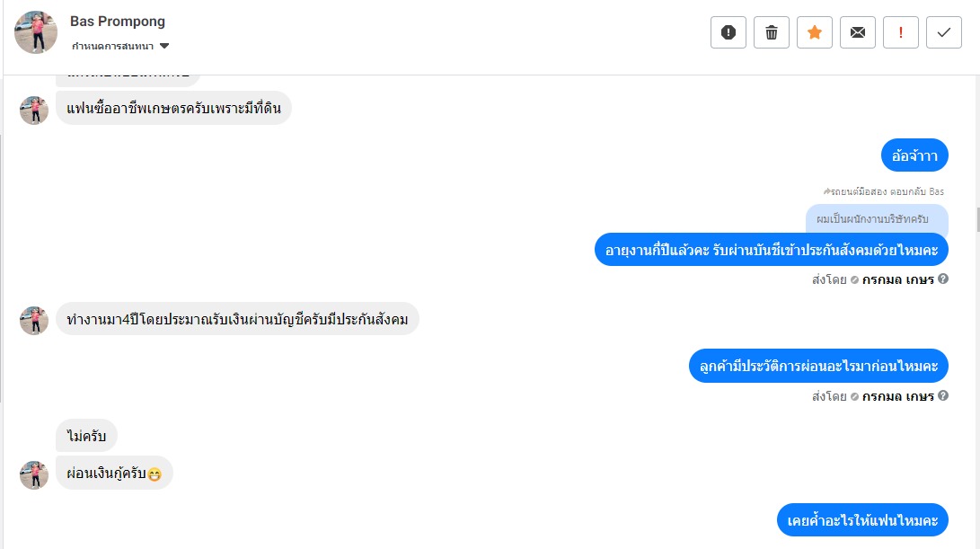Select the เคยค้ำอะไรให้แฟนไหมคะ message bubble
980x549 pixels.
coord(862,520)
